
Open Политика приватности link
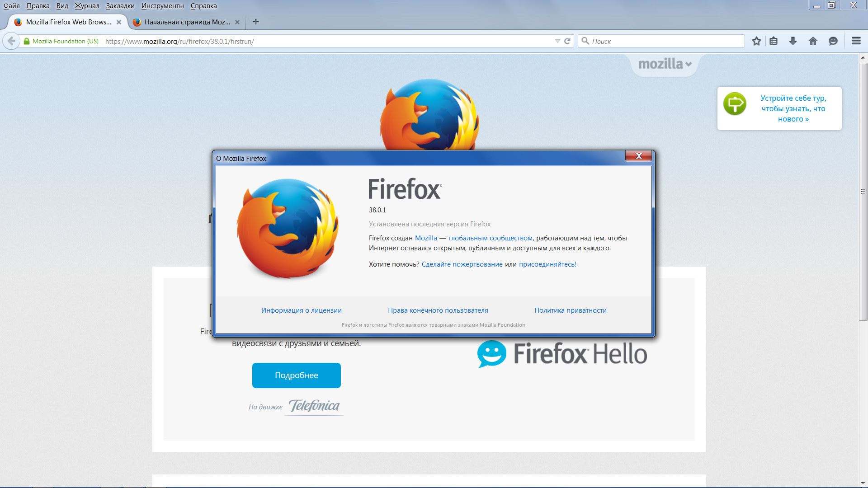[x=571, y=310]
